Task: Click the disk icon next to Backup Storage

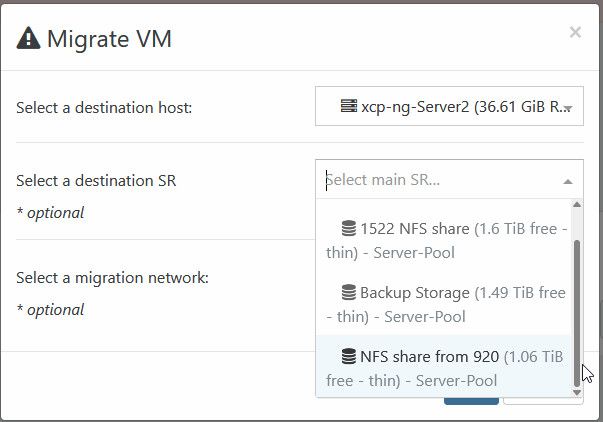Action: 348,292
